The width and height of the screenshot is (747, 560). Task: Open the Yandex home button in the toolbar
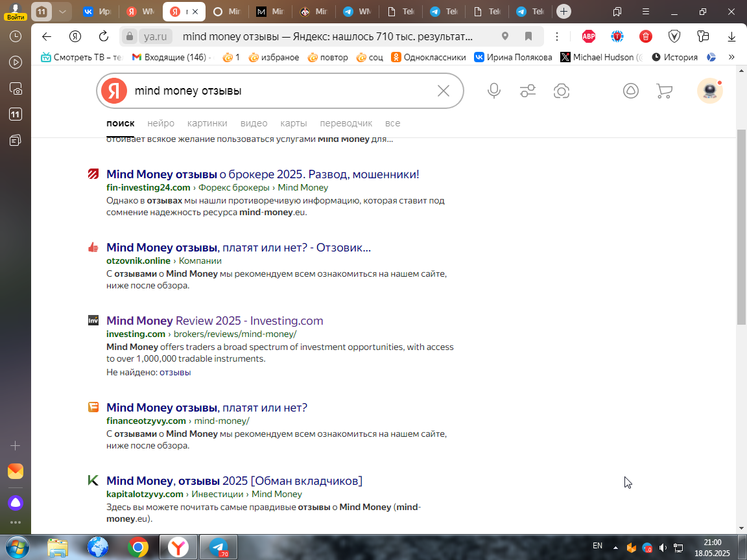tap(75, 36)
